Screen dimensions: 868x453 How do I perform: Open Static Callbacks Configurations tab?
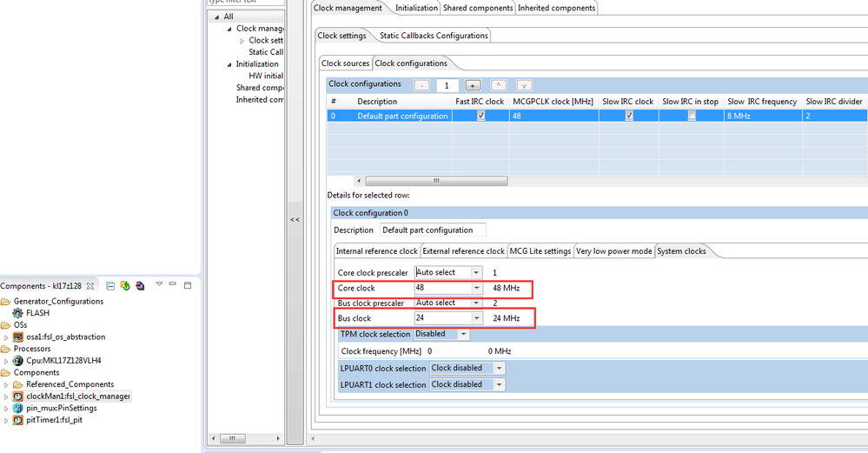[x=434, y=36]
